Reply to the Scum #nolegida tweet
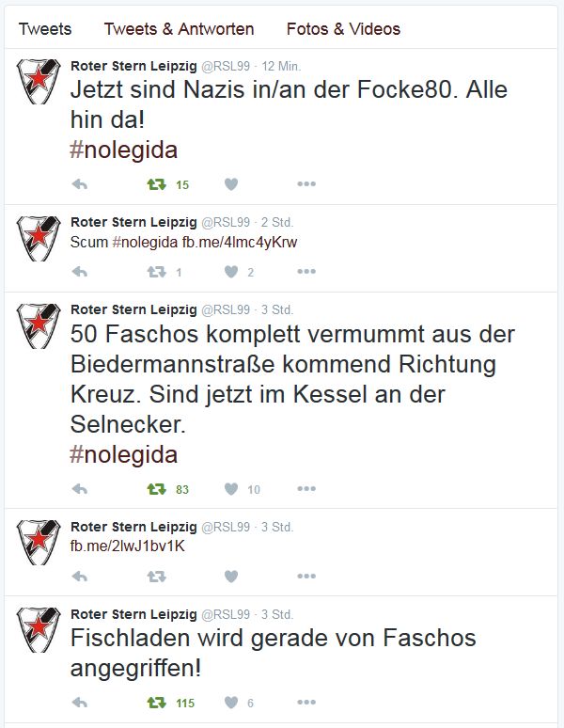Viewport: 564px width, 728px height. (80, 272)
